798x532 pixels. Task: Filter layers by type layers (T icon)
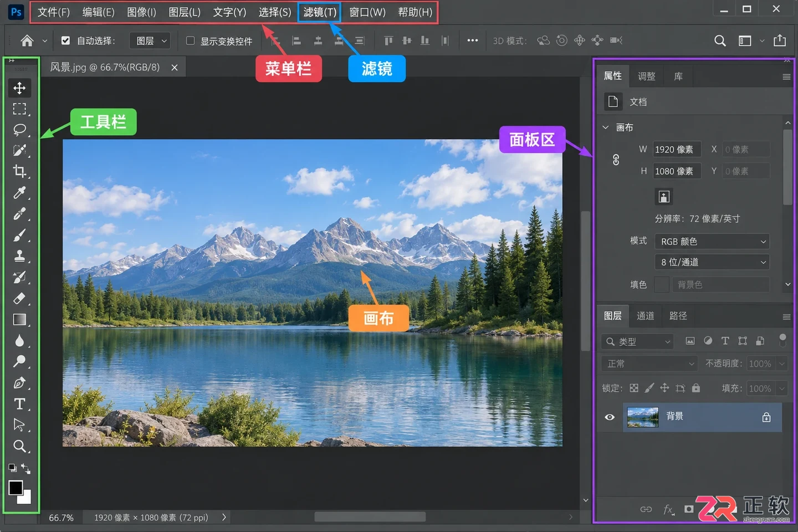click(725, 341)
